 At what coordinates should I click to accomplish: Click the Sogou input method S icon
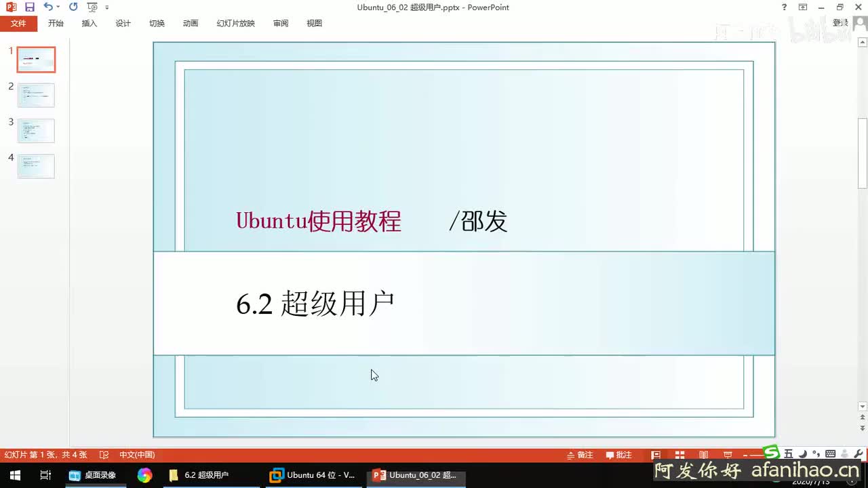(x=771, y=453)
